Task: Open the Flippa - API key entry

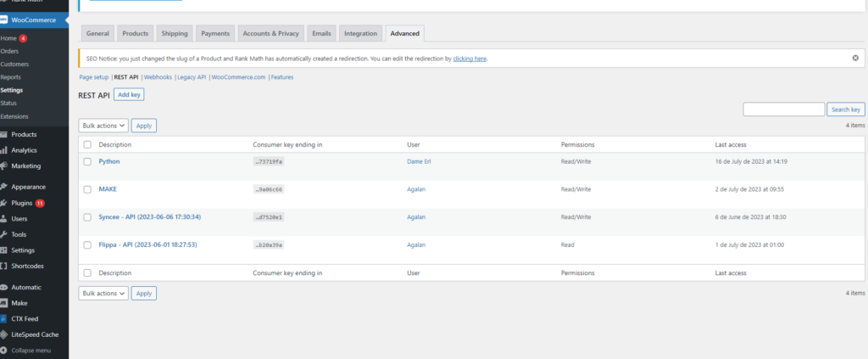Action: pos(147,244)
